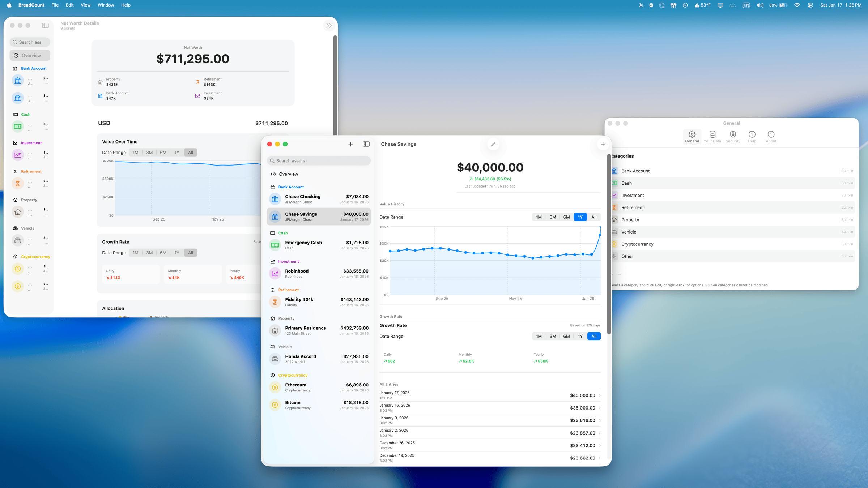Open the Window menu

[106, 5]
